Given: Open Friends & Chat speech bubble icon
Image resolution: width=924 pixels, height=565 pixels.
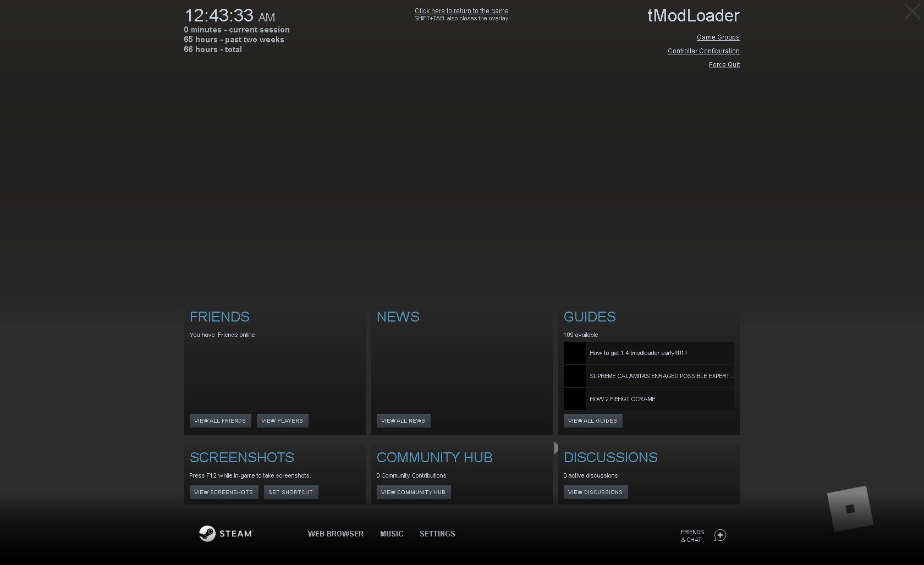Looking at the screenshot, I should coord(720,535).
